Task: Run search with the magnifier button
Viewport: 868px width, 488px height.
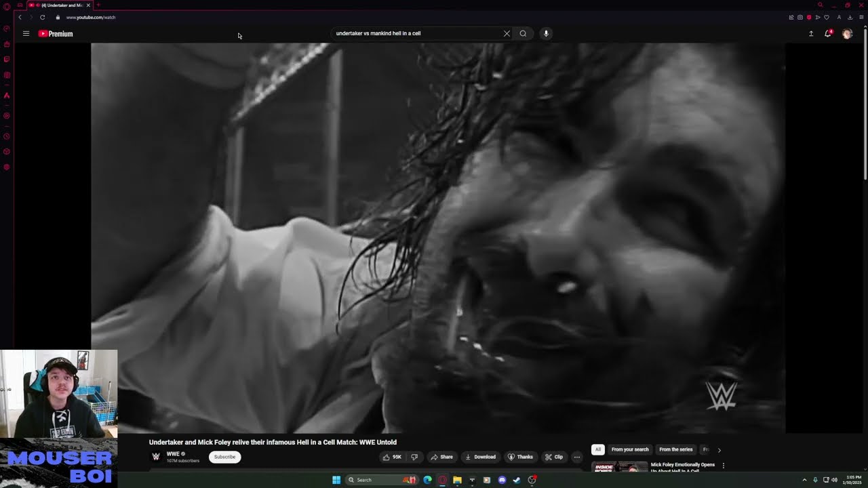Action: pos(523,33)
